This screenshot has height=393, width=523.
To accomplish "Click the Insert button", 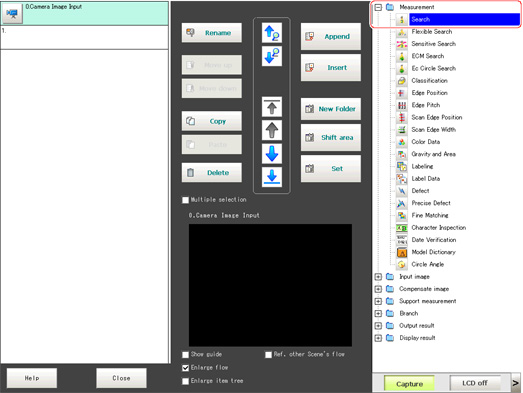I will tap(331, 68).
